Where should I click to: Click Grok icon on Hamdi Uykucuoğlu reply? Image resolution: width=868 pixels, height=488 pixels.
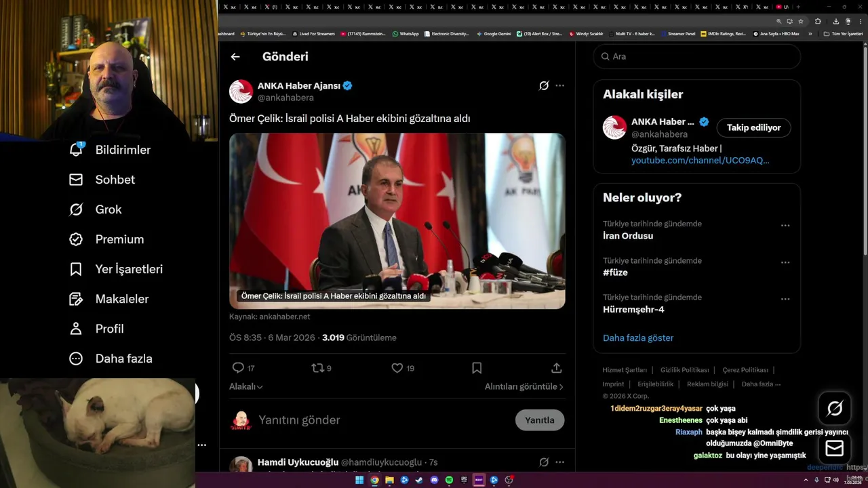tap(544, 462)
